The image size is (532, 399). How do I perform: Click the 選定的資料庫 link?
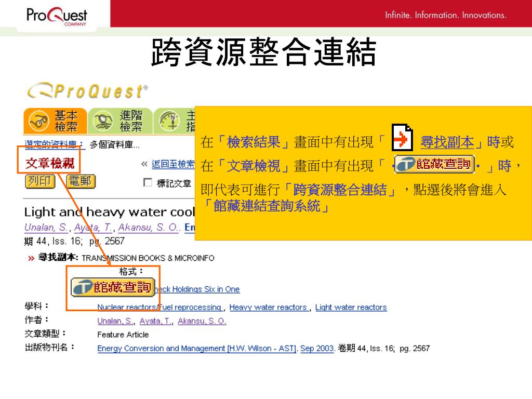tap(54, 144)
